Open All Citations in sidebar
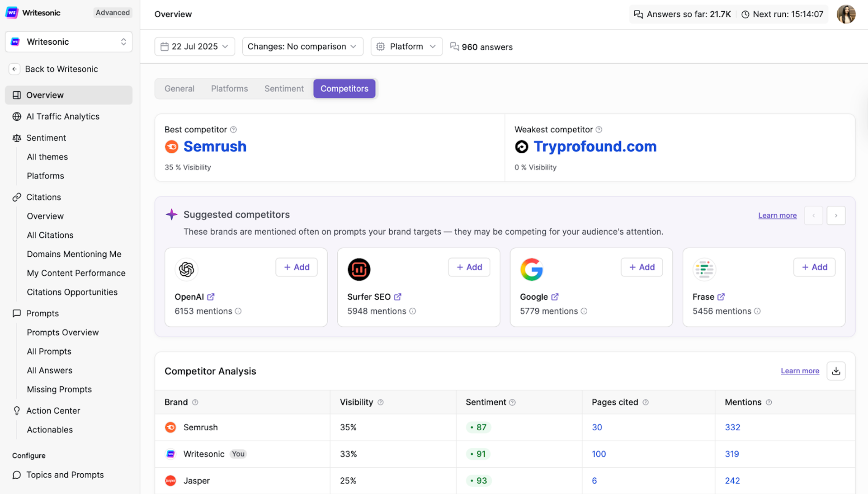868x494 pixels. click(x=50, y=235)
